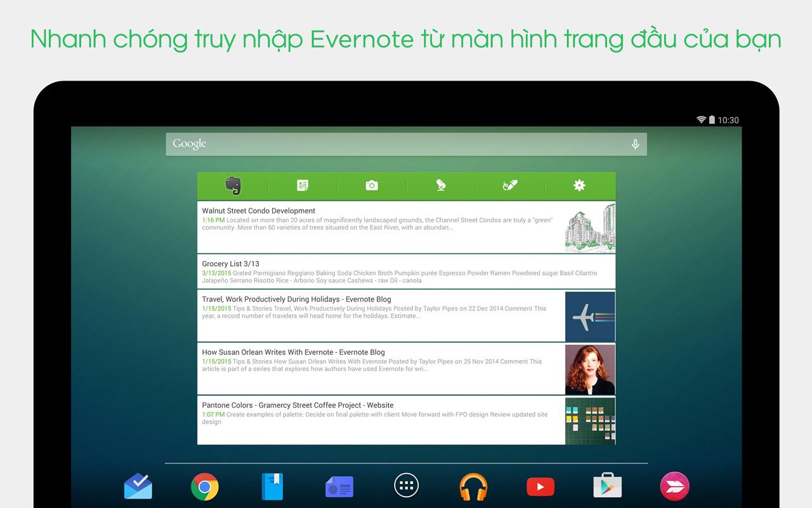Open Evernote widget settings gear
This screenshot has height=508, width=812.
(x=579, y=185)
